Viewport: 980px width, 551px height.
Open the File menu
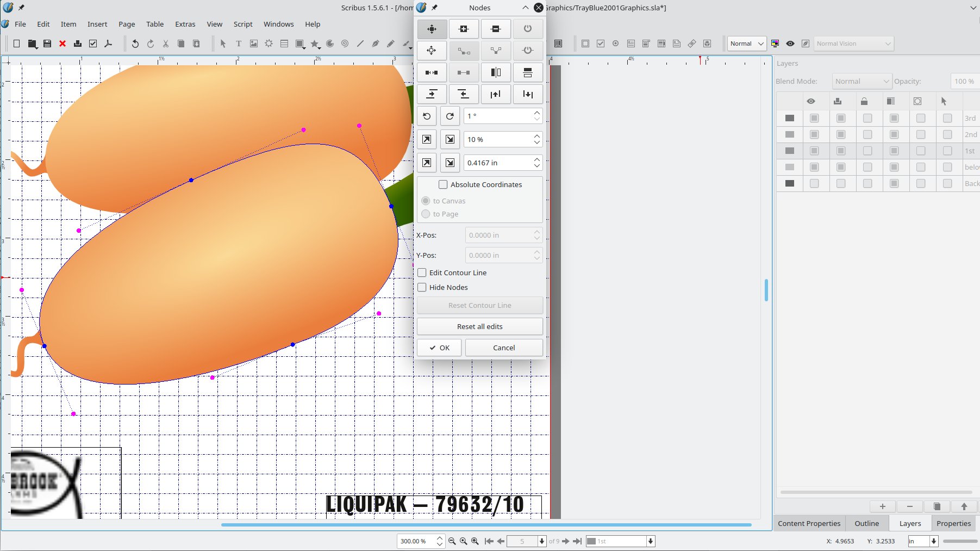coord(20,24)
